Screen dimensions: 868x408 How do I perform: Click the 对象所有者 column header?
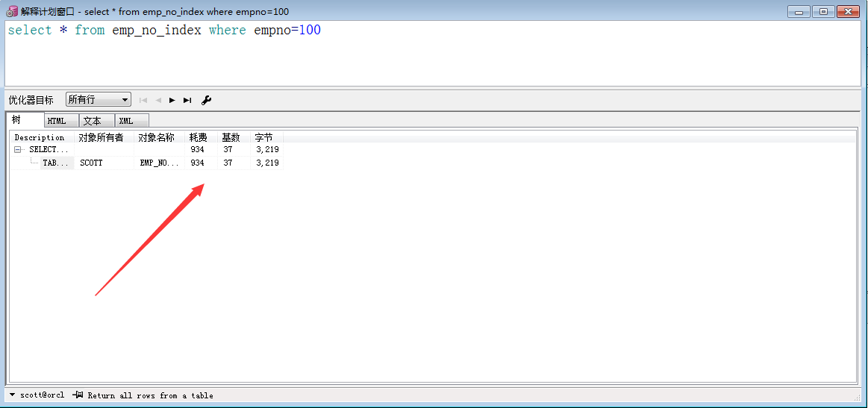click(104, 137)
